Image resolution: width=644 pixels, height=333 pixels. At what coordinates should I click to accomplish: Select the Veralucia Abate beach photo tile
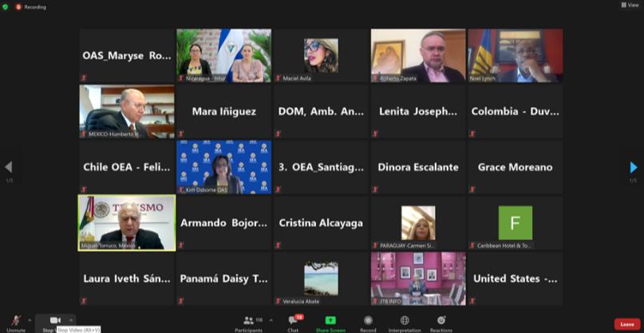(321, 279)
